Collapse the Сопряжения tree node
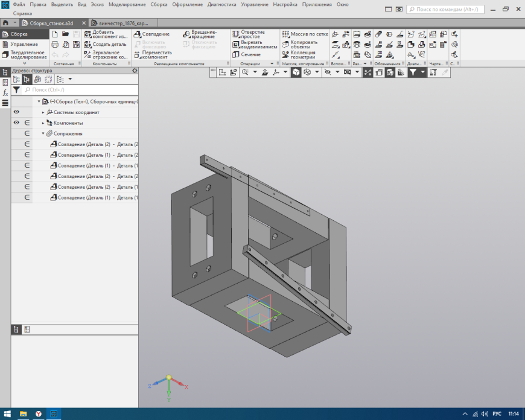 click(x=43, y=134)
